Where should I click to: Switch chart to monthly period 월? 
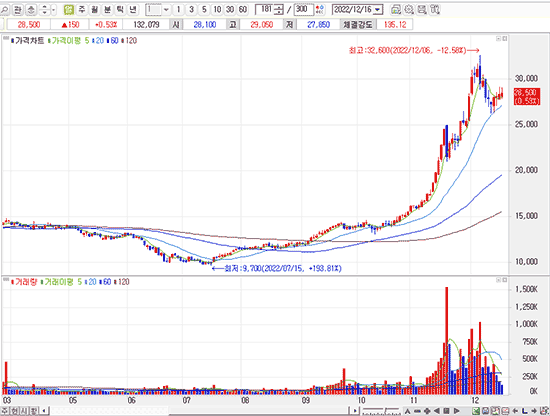[x=94, y=9]
